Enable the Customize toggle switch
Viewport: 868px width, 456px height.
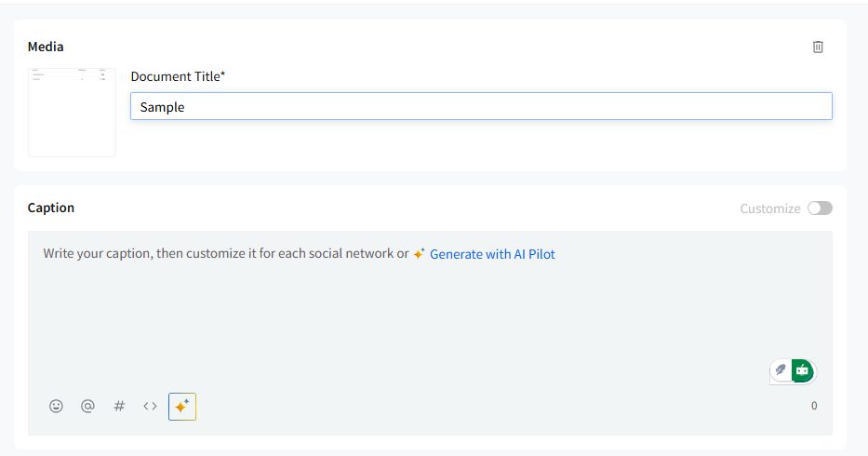[820, 208]
